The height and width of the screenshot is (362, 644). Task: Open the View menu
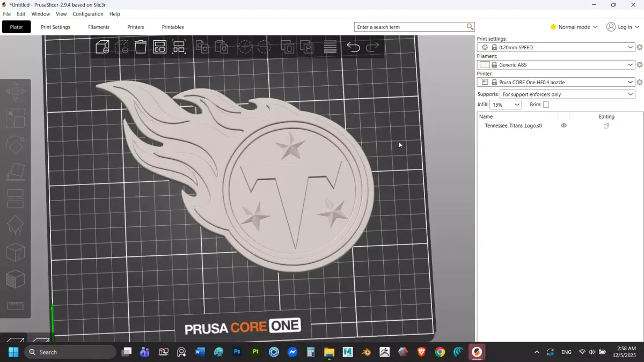coord(62,14)
